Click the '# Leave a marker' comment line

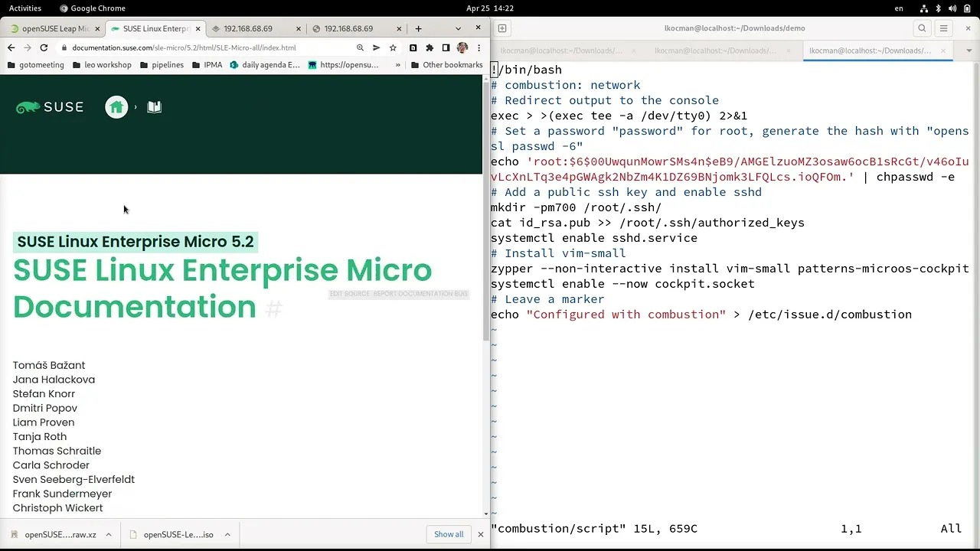[547, 299]
